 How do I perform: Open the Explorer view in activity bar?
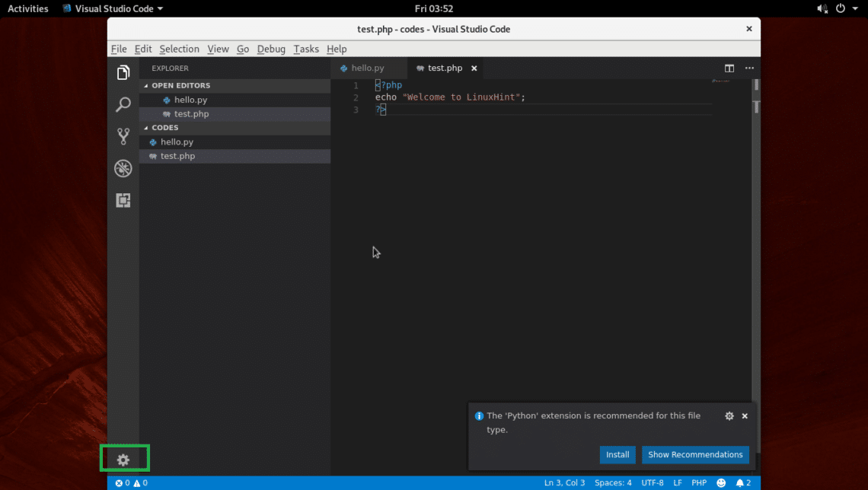click(x=123, y=73)
